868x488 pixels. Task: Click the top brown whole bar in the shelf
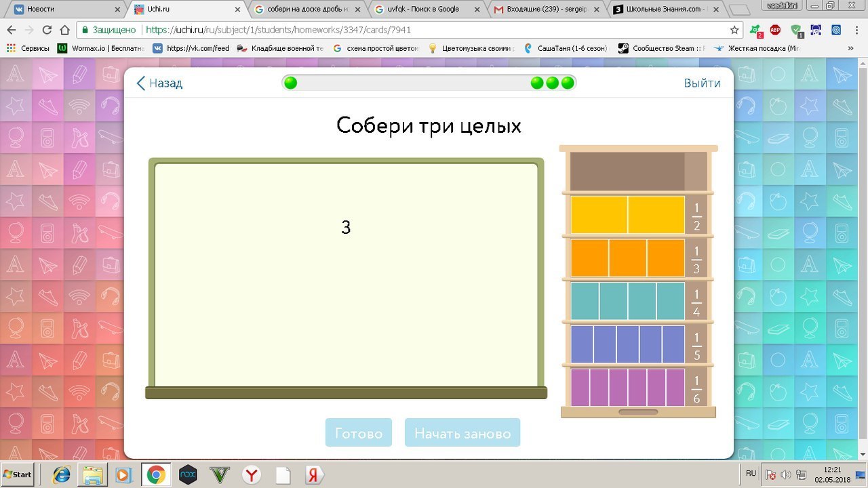(627, 170)
